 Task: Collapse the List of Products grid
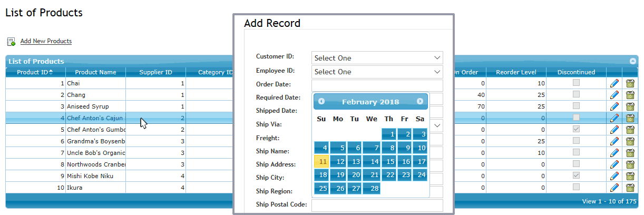point(632,61)
